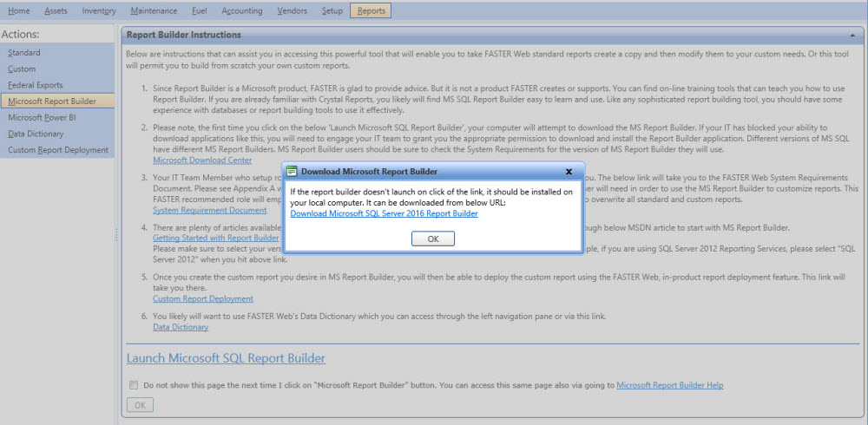The height and width of the screenshot is (425, 868).
Task: Close the Download Microsoft Report Builder dialog
Action: point(568,172)
